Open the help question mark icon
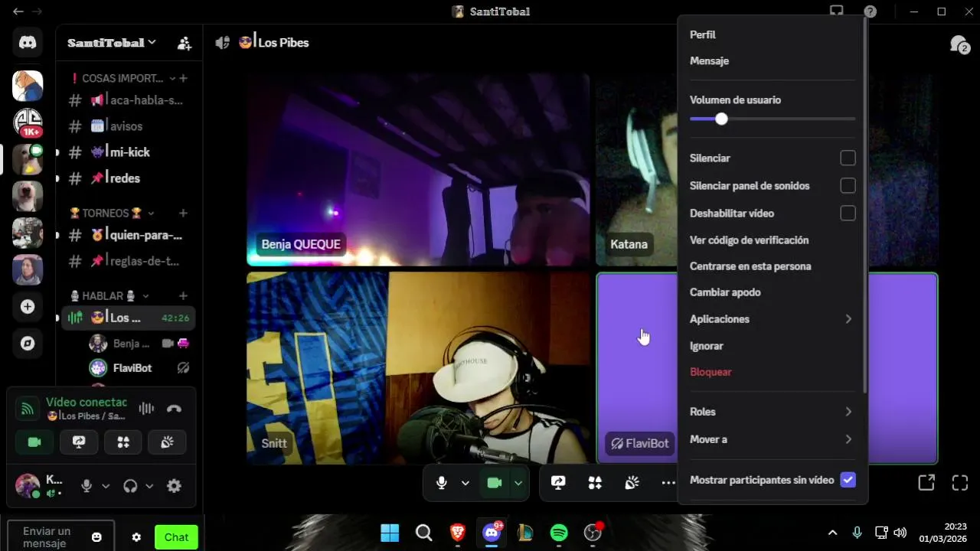The image size is (980, 551). [871, 11]
